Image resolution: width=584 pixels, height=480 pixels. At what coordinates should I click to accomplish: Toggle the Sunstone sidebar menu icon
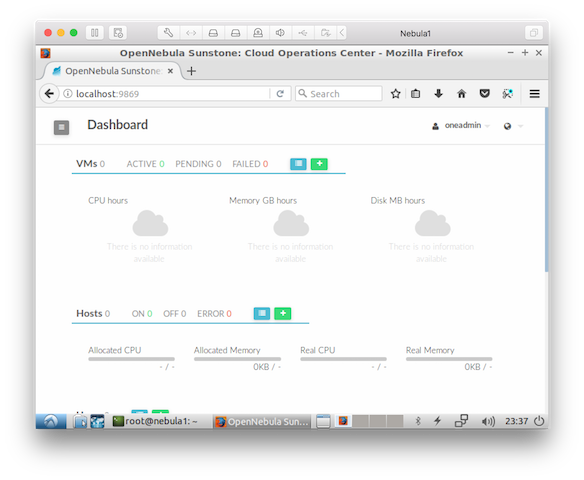pos(61,127)
